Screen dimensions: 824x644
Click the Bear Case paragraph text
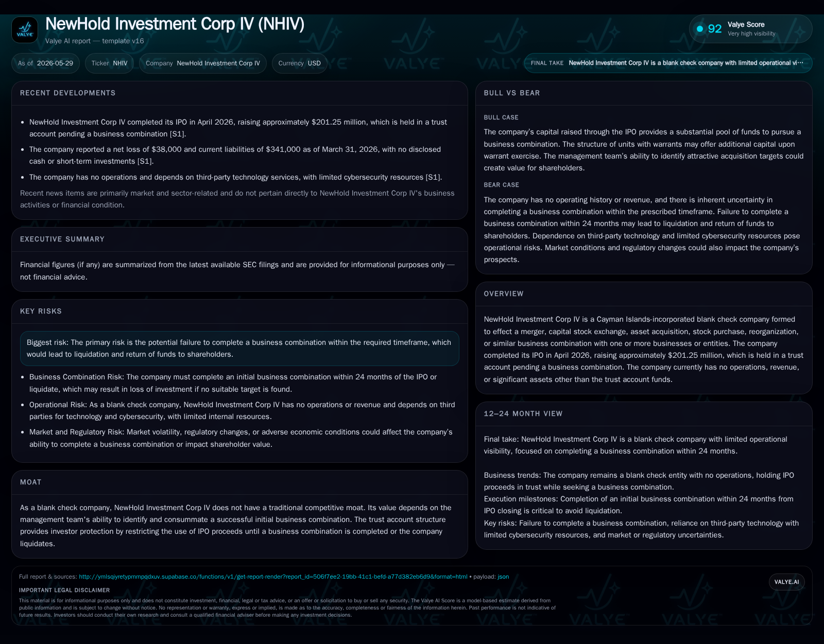pos(642,230)
